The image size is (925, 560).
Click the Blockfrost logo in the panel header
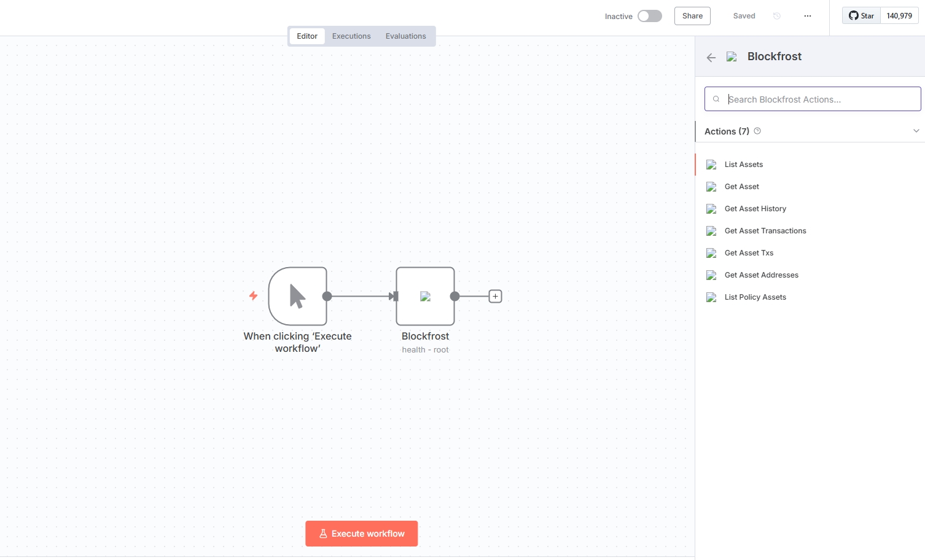pos(732,57)
